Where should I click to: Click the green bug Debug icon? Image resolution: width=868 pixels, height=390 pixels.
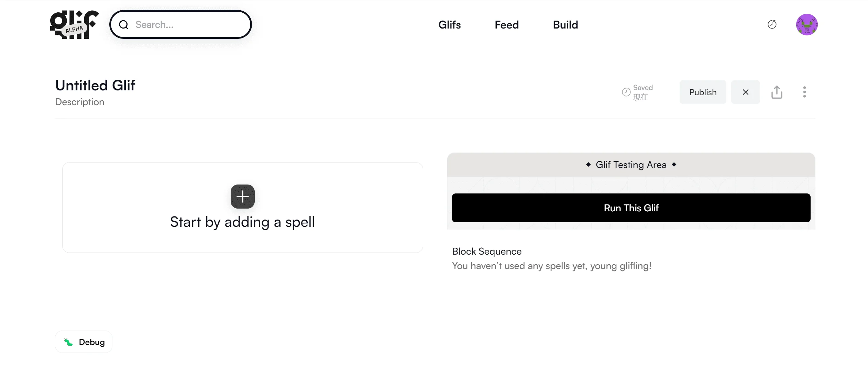click(68, 342)
